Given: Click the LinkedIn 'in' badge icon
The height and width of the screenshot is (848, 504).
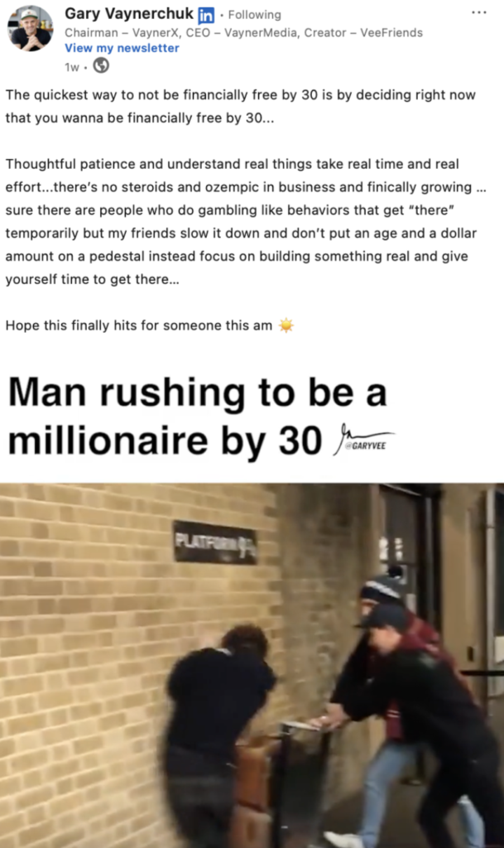Looking at the screenshot, I should tap(206, 15).
